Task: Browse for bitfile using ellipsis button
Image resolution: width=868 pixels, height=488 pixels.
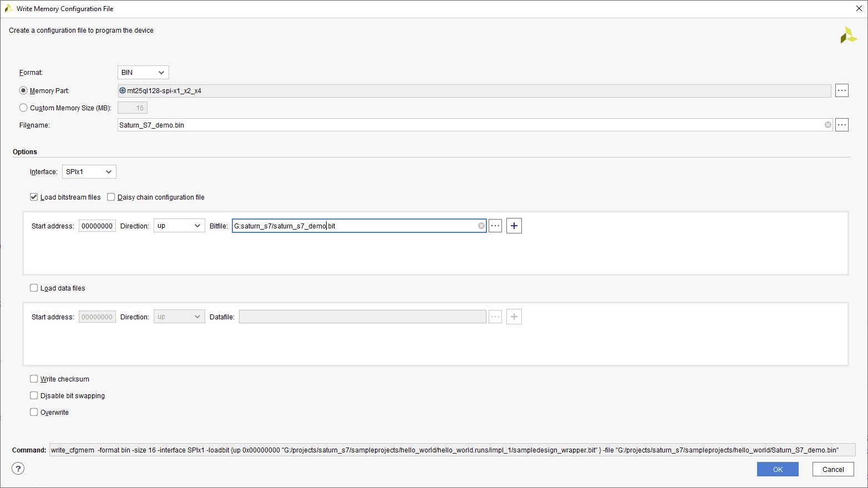Action: click(495, 226)
